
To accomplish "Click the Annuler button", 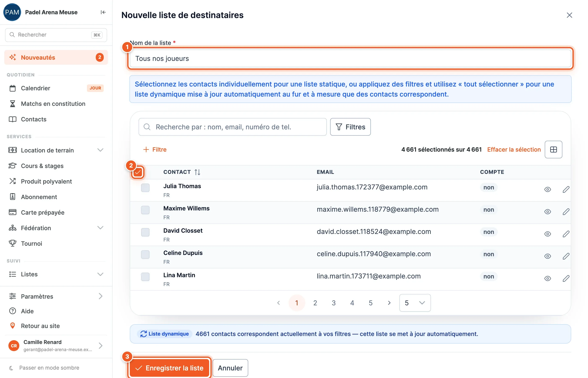I will [230, 368].
